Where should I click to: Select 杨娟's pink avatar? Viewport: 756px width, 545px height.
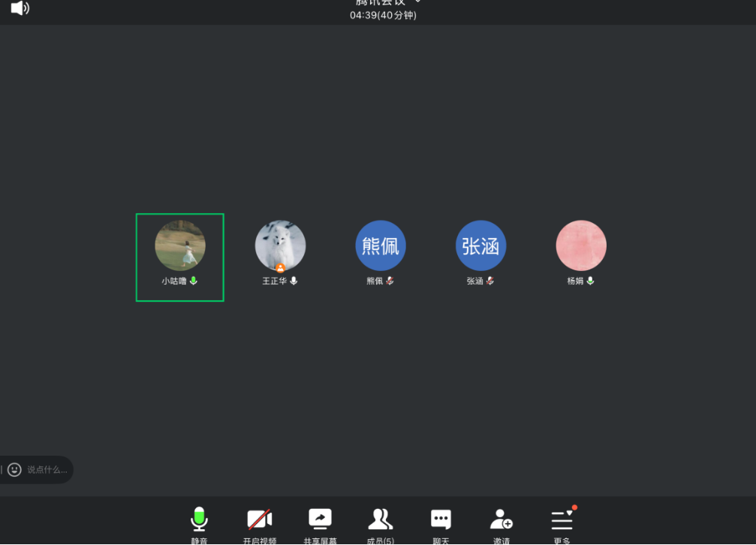[x=581, y=245]
